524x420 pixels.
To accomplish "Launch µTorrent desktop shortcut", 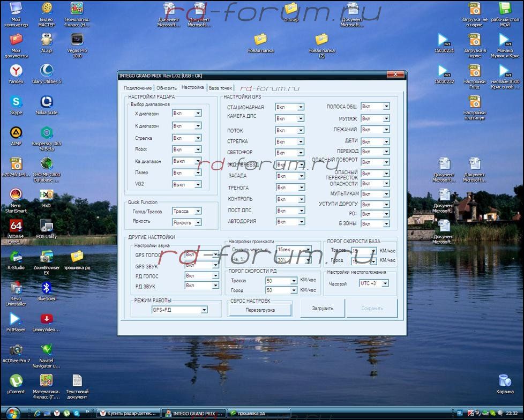I will pos(16,381).
